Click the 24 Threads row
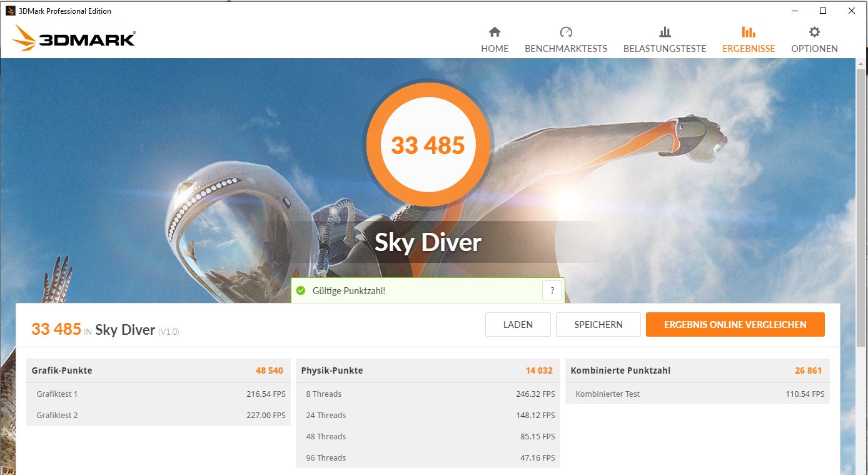 [x=428, y=416]
